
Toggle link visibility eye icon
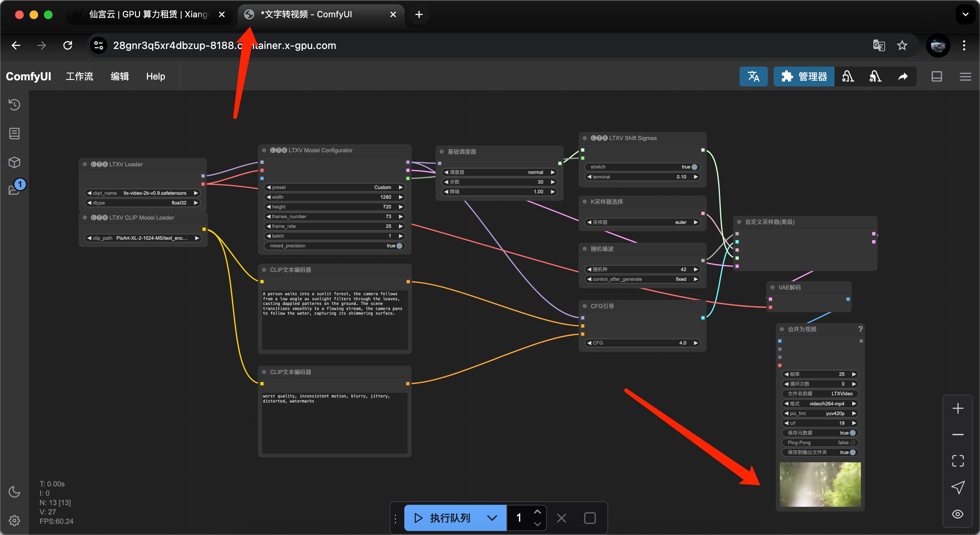[x=958, y=514]
